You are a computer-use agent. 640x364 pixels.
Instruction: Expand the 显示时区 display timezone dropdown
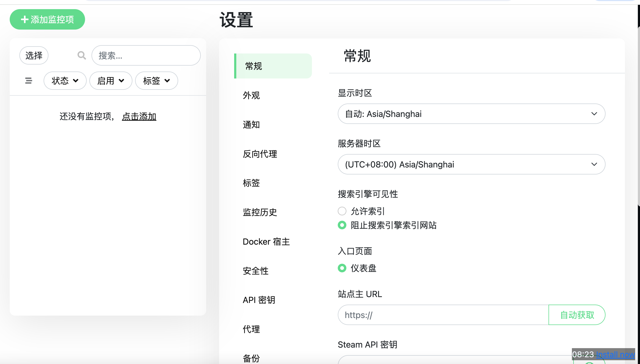point(472,114)
